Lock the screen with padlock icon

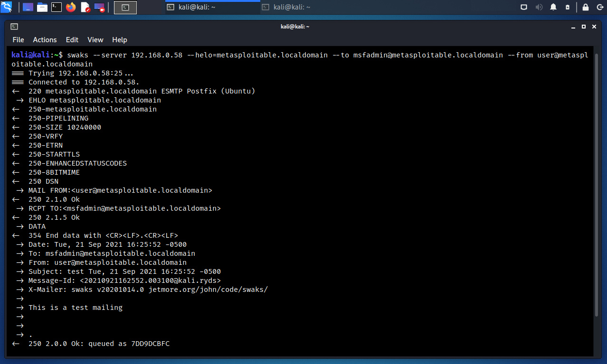(586, 7)
